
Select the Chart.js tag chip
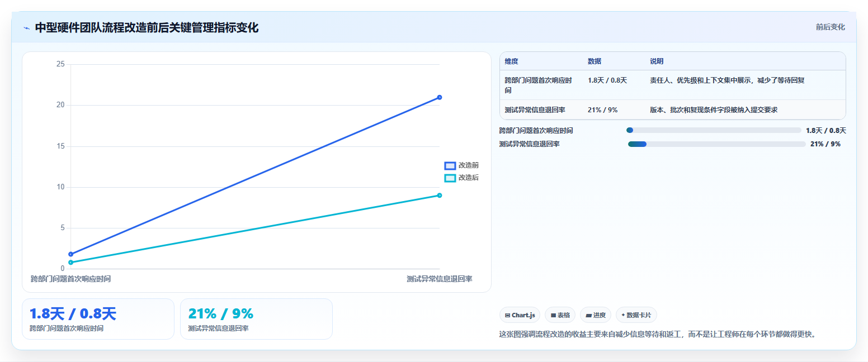pos(520,315)
